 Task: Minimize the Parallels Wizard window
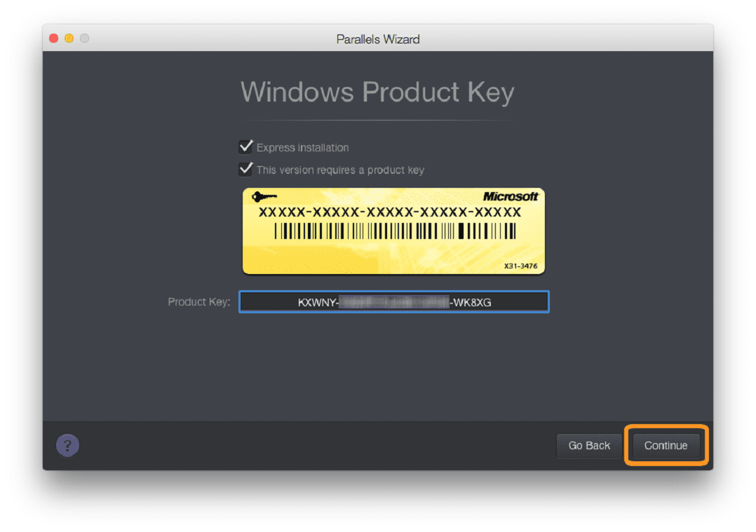pos(69,38)
